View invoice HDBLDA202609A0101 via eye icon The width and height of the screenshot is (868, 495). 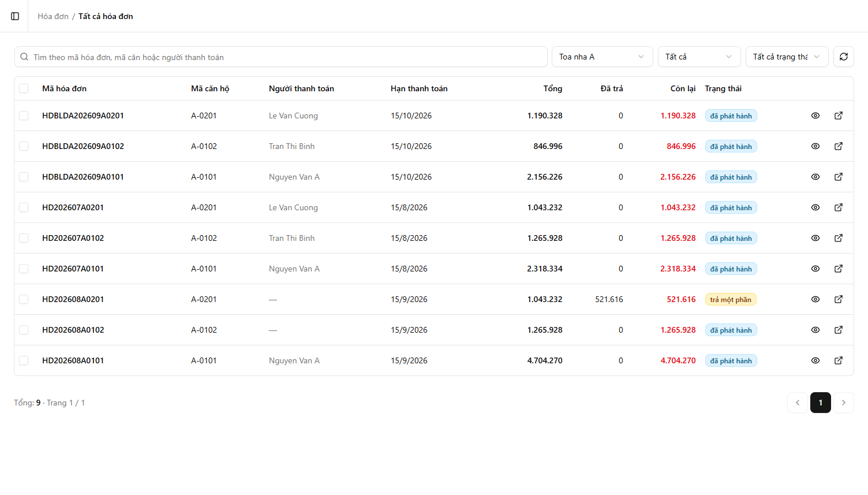coord(815,177)
